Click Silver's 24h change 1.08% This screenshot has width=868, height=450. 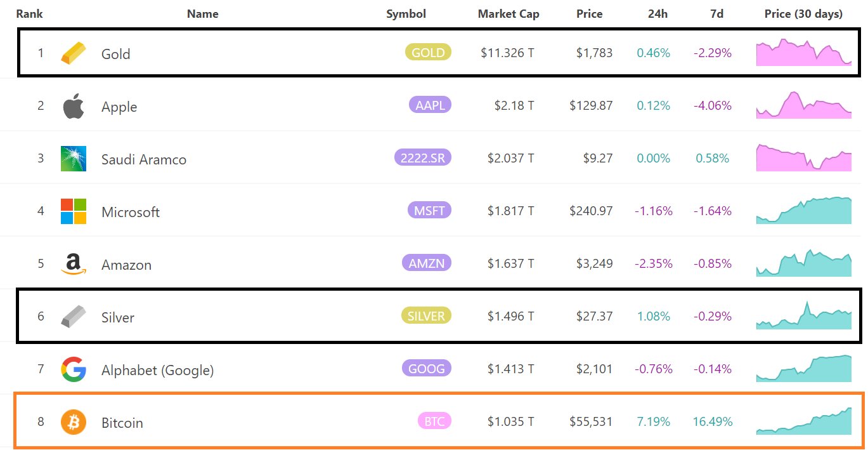point(653,316)
